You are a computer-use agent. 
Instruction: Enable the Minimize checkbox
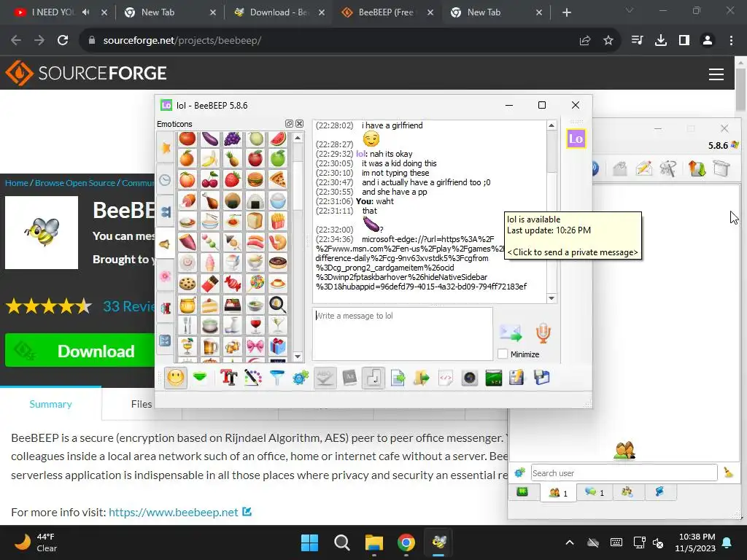(x=502, y=354)
